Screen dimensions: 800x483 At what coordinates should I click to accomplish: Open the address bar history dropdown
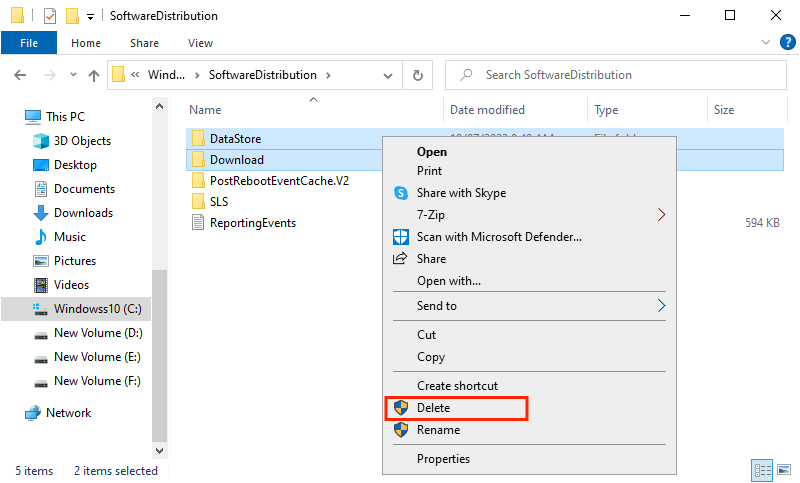(x=388, y=75)
